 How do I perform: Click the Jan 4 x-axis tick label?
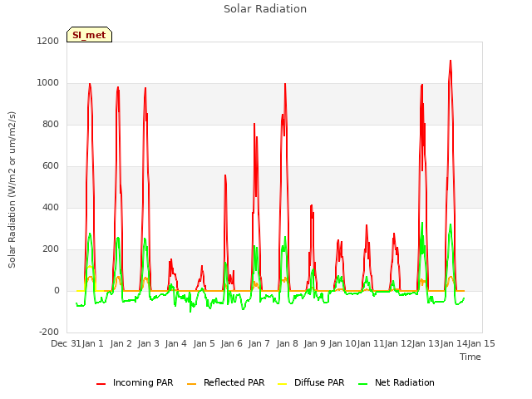175,343
